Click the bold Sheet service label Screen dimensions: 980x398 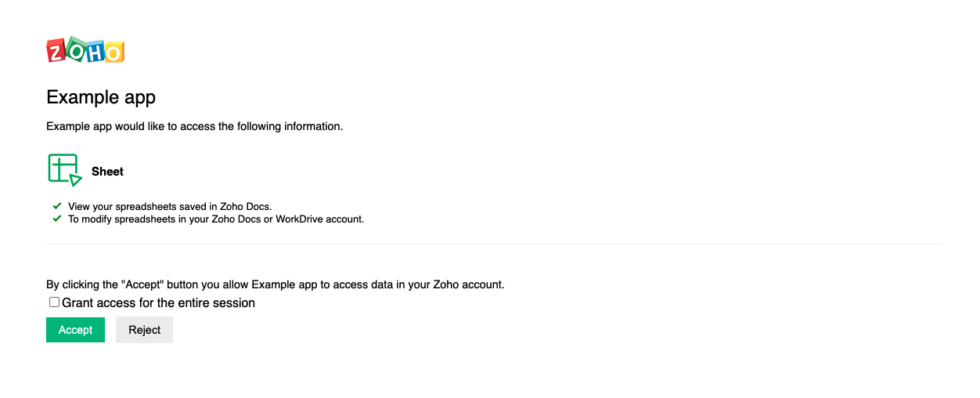(107, 172)
